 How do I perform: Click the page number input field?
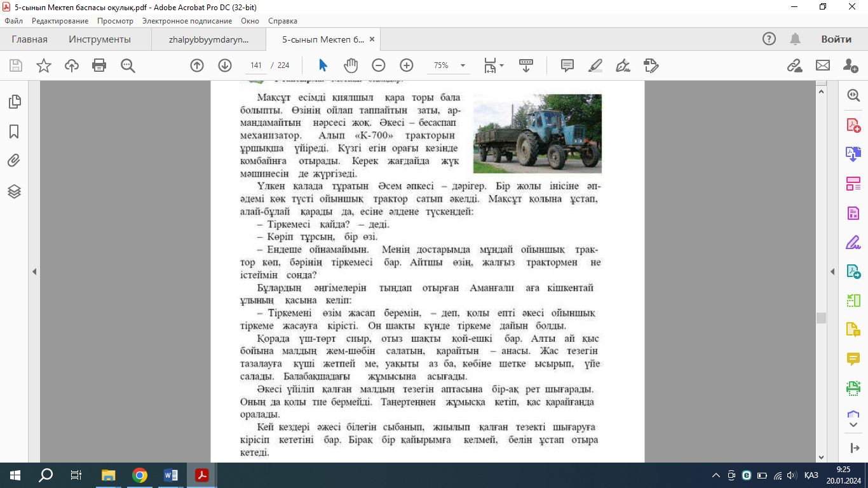[x=257, y=65]
